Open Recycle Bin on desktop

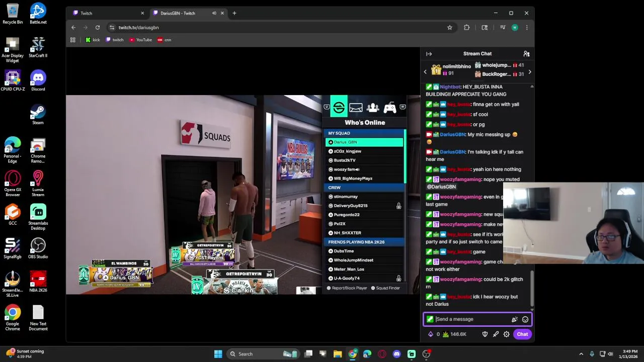13,14
